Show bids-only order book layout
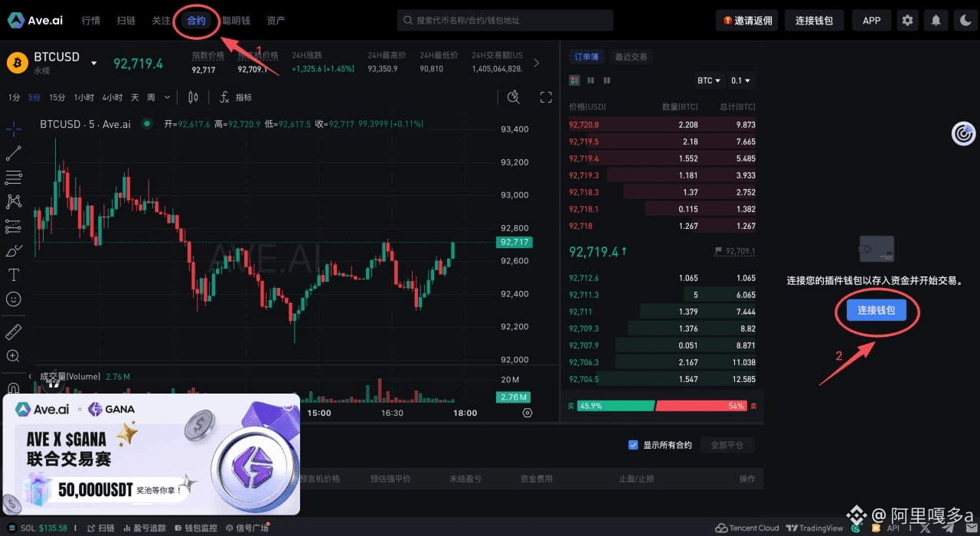The image size is (980, 536). 591,80
